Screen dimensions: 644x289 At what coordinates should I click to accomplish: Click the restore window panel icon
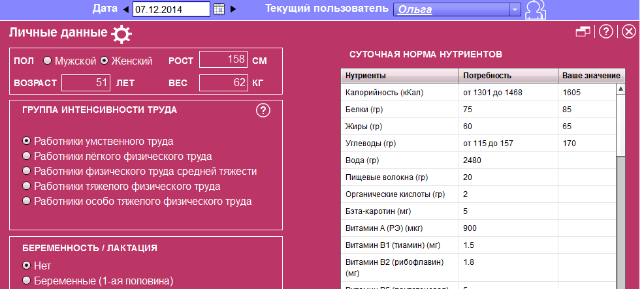click(583, 32)
